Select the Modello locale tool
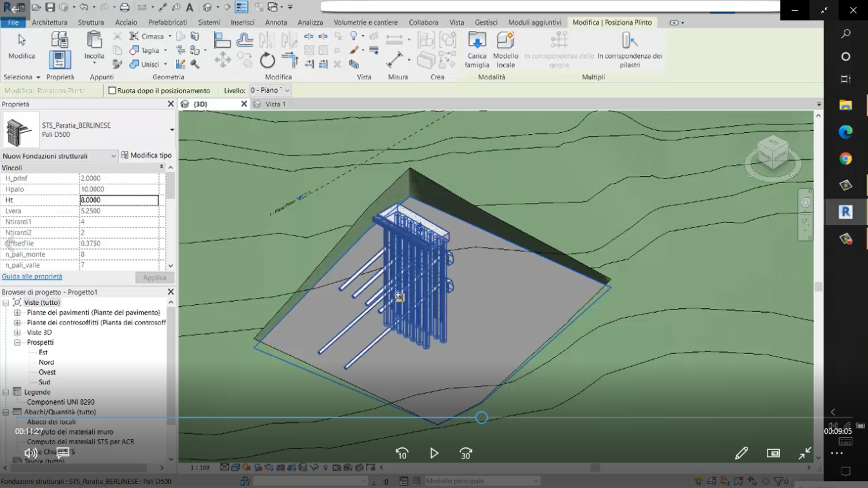The width and height of the screenshot is (868, 488). point(506,41)
